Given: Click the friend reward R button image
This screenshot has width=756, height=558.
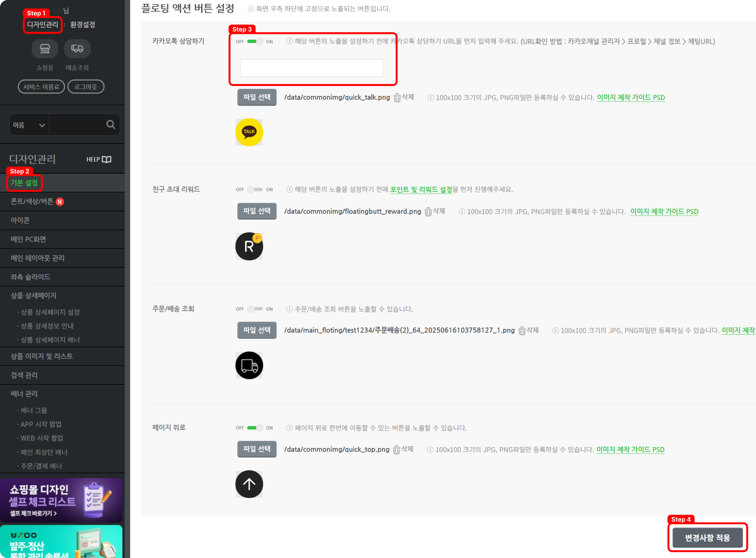Looking at the screenshot, I should click(x=249, y=246).
